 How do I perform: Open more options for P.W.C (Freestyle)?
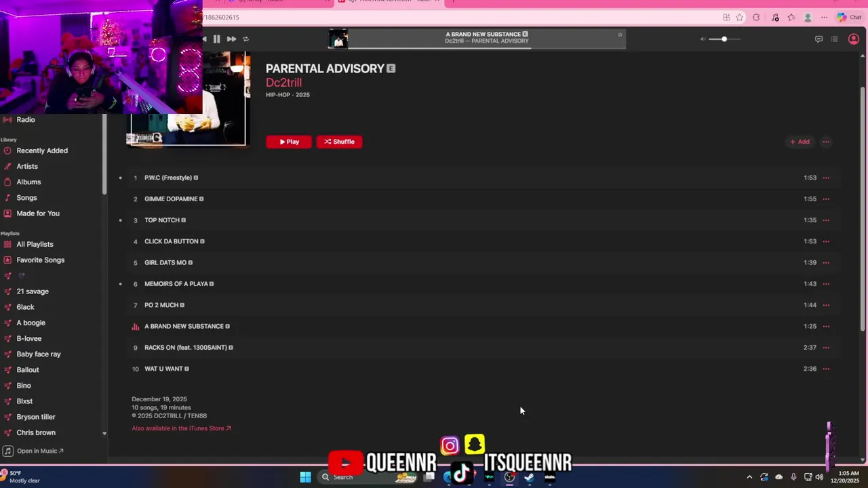point(826,178)
